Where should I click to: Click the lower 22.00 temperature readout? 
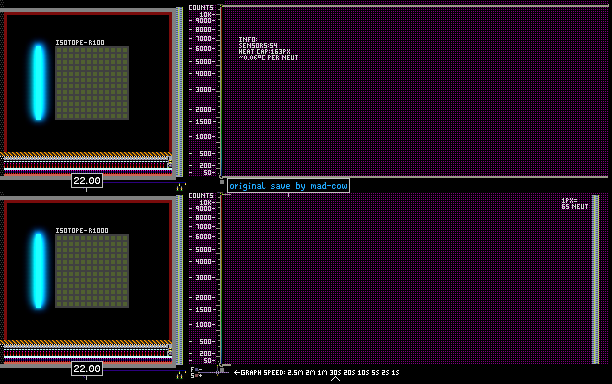pos(87,368)
